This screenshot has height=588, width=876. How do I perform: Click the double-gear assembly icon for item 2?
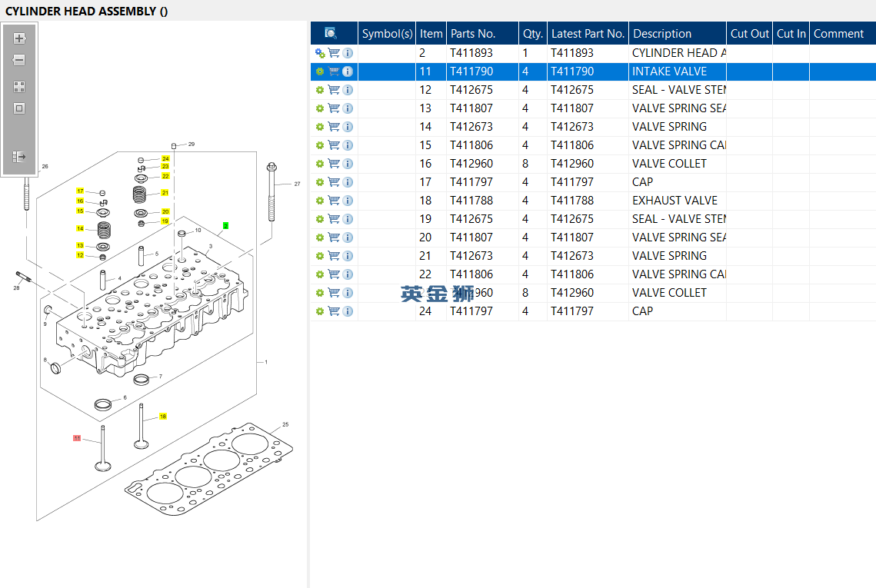(x=320, y=53)
